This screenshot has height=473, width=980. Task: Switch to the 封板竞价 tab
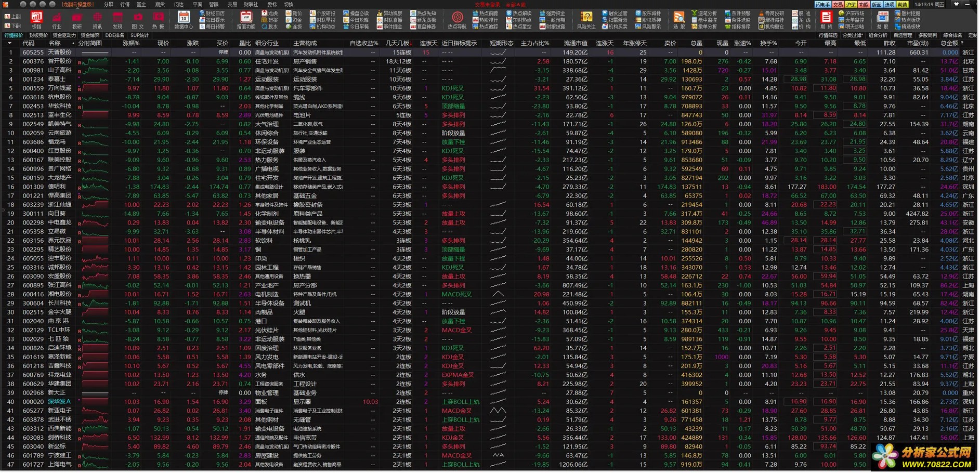[38, 35]
